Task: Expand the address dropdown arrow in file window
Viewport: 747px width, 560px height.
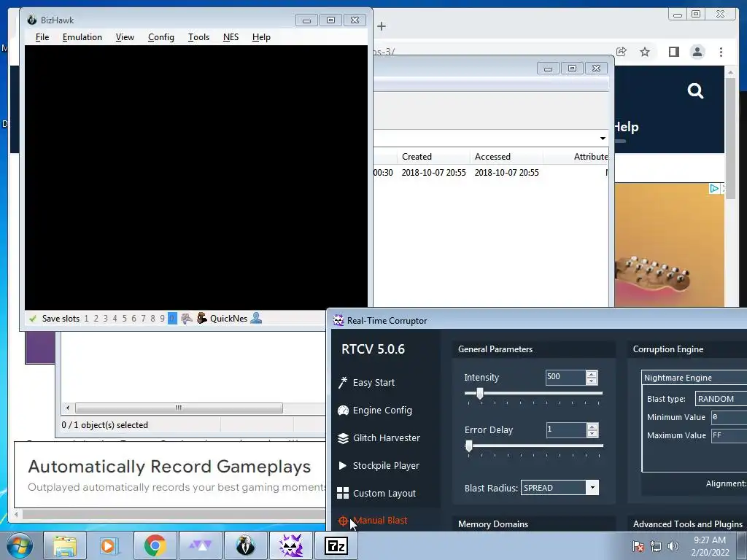Action: tap(603, 139)
